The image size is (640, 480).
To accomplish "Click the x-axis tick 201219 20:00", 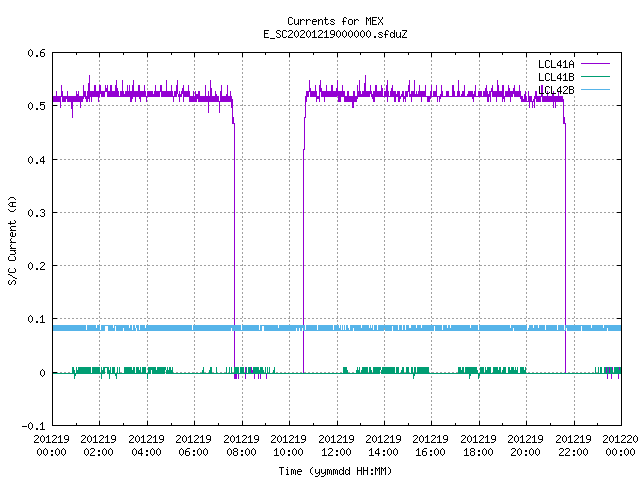I will point(526,445).
